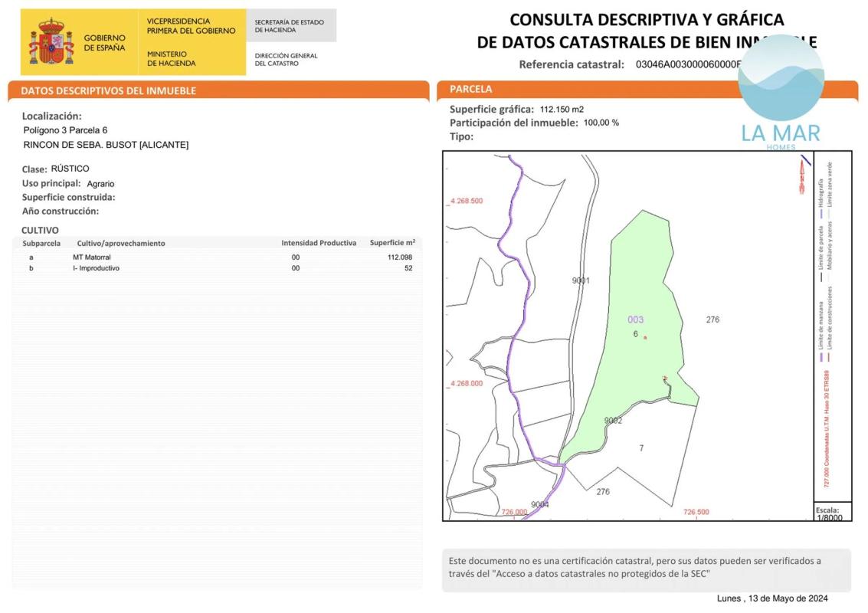868x613 pixels.
Task: Click the 'CULTIVO' heading
Action: (x=40, y=231)
